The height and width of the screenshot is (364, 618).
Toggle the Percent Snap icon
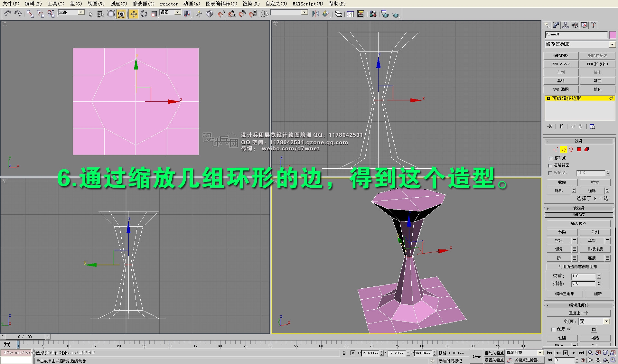(x=242, y=14)
